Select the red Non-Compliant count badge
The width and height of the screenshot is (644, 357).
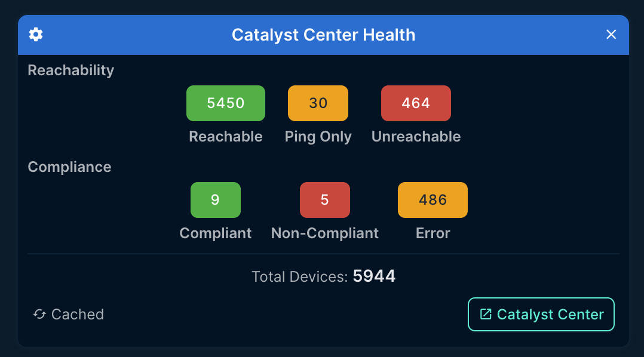pyautogui.click(x=324, y=199)
